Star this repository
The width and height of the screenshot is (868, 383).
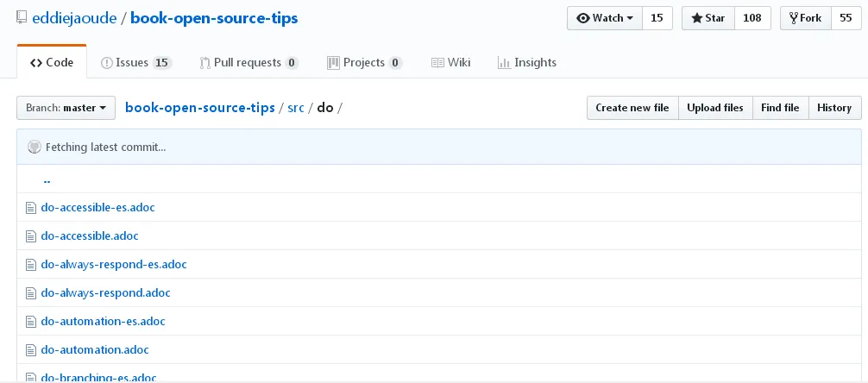pos(708,18)
